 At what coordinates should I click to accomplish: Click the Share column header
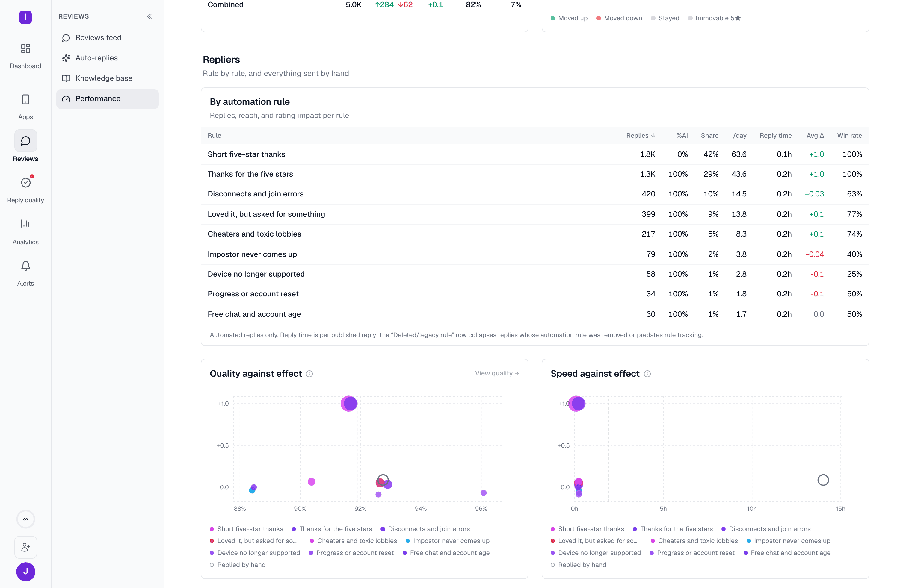(x=709, y=135)
